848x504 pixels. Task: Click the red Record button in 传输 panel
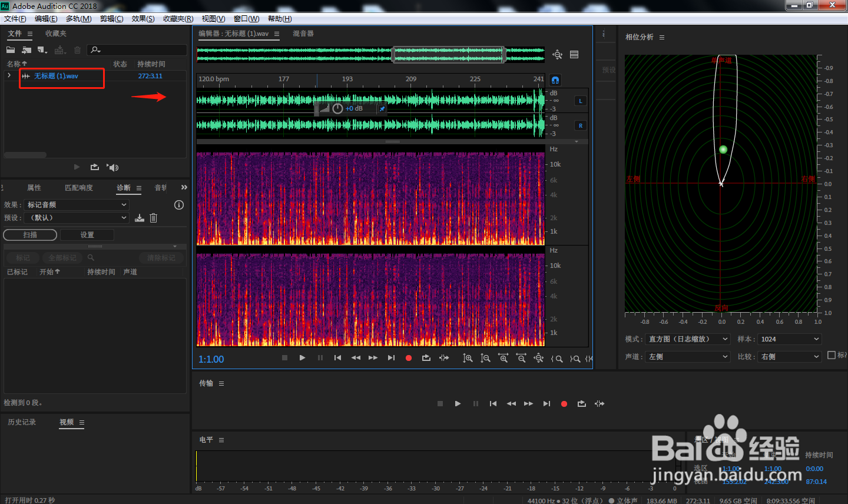pyautogui.click(x=564, y=404)
